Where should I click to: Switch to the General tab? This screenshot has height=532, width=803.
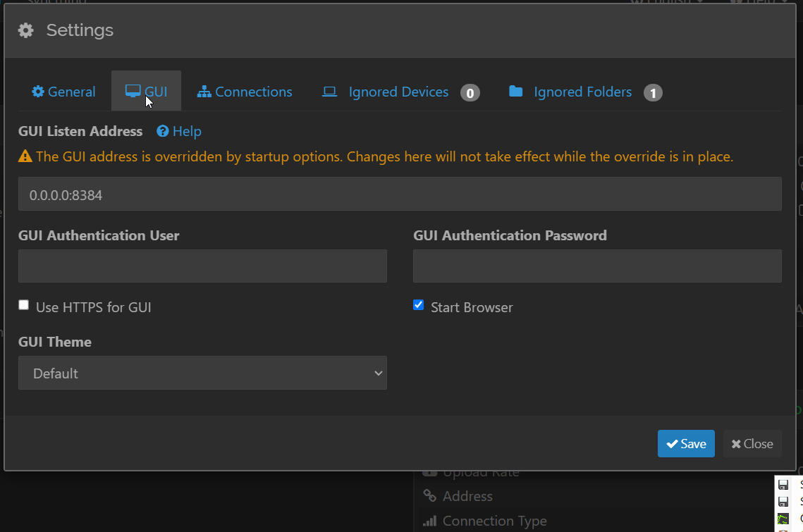(63, 92)
